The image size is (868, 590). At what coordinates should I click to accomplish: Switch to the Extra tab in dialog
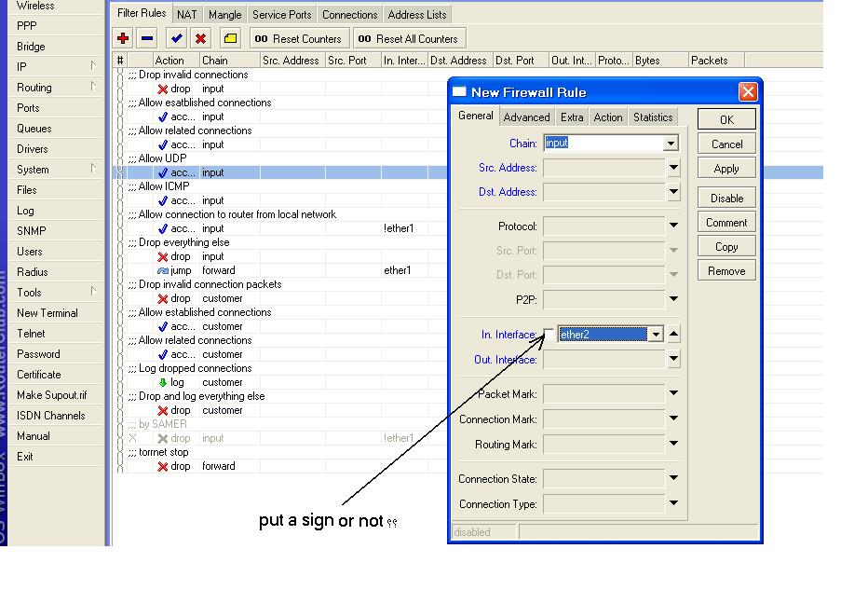572,117
